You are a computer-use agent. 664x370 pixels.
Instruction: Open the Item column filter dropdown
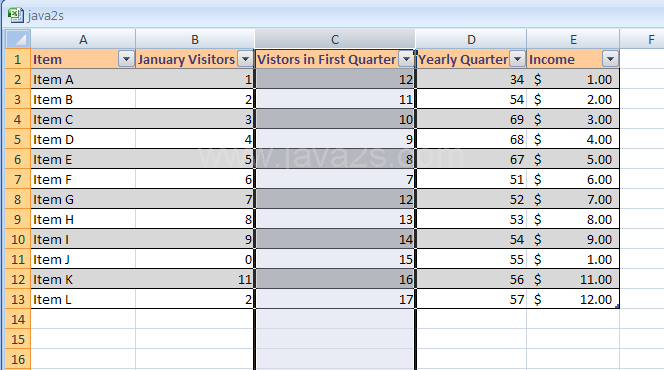pos(126,59)
